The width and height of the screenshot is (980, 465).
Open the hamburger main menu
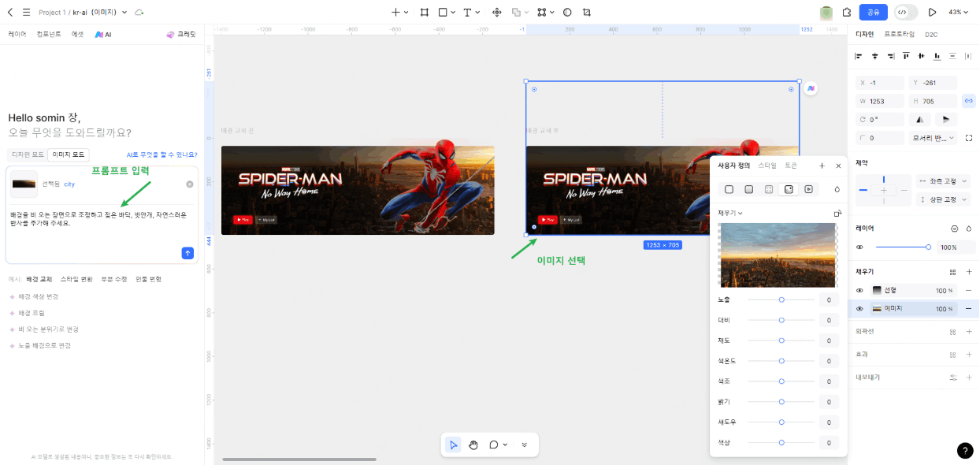pos(26,13)
